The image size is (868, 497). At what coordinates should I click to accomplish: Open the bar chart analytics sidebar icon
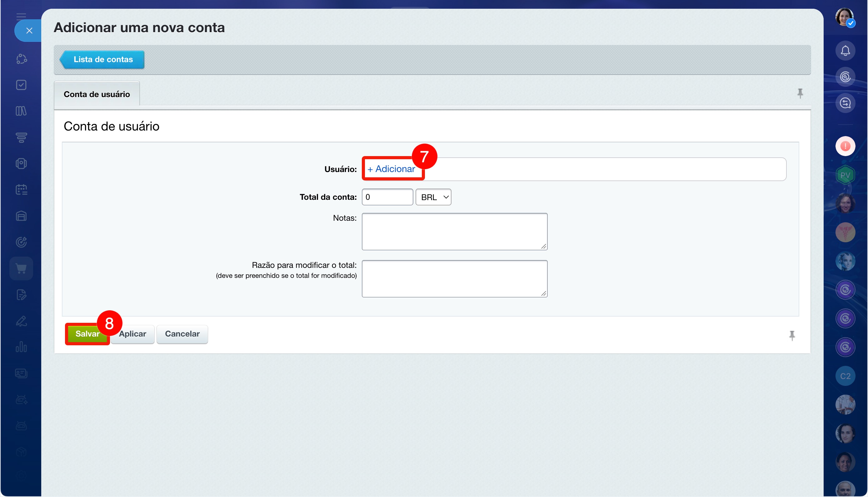pos(21,347)
